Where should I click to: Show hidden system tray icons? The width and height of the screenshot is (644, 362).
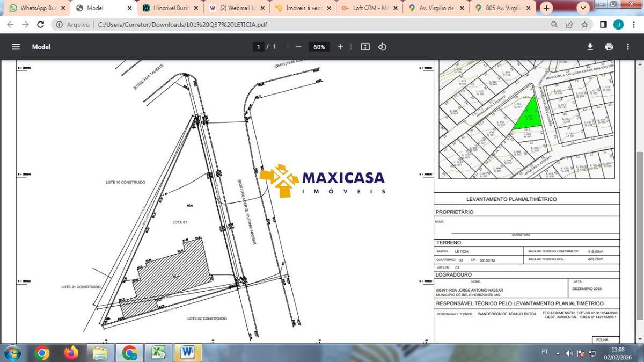(x=558, y=353)
